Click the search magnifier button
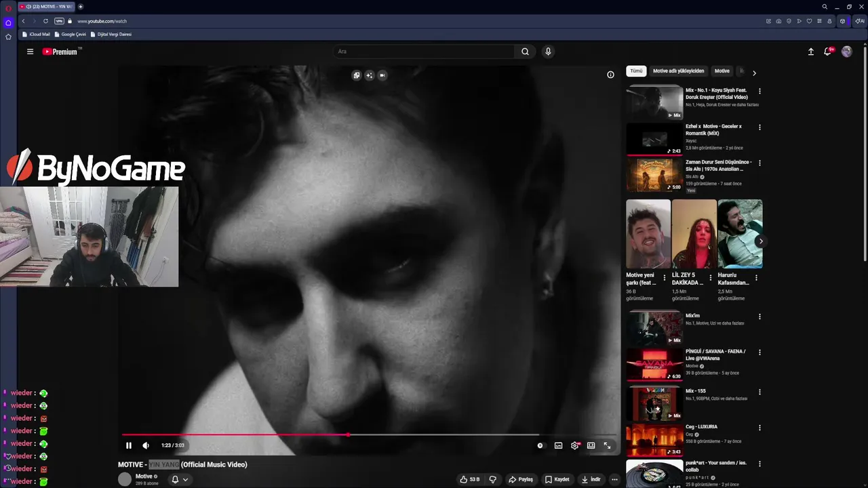This screenshot has width=868, height=488. tap(525, 52)
